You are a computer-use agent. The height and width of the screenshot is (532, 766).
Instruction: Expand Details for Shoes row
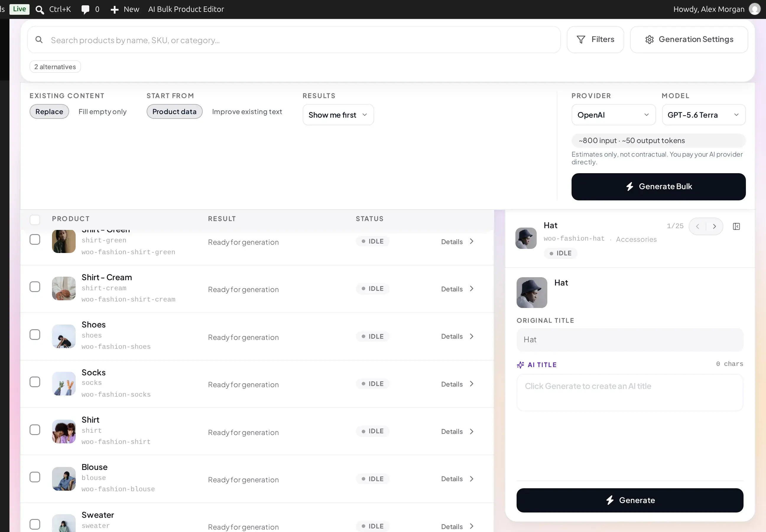[x=457, y=336]
